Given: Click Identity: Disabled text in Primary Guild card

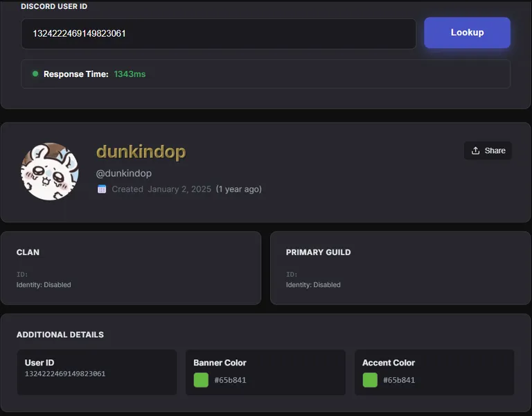Looking at the screenshot, I should click(313, 285).
